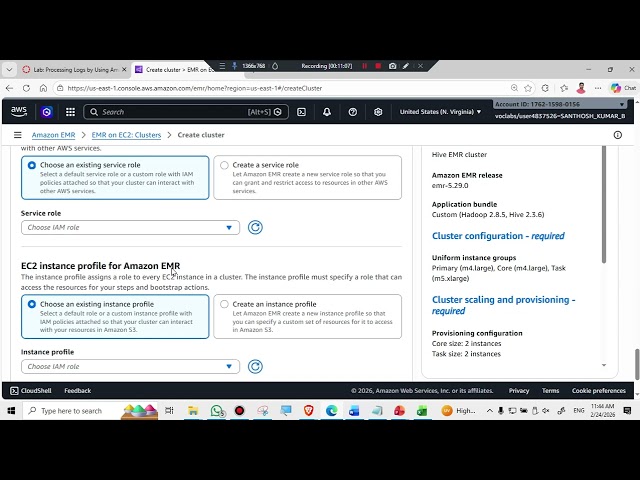
Task: Go to browser home page
Action: [43, 88]
